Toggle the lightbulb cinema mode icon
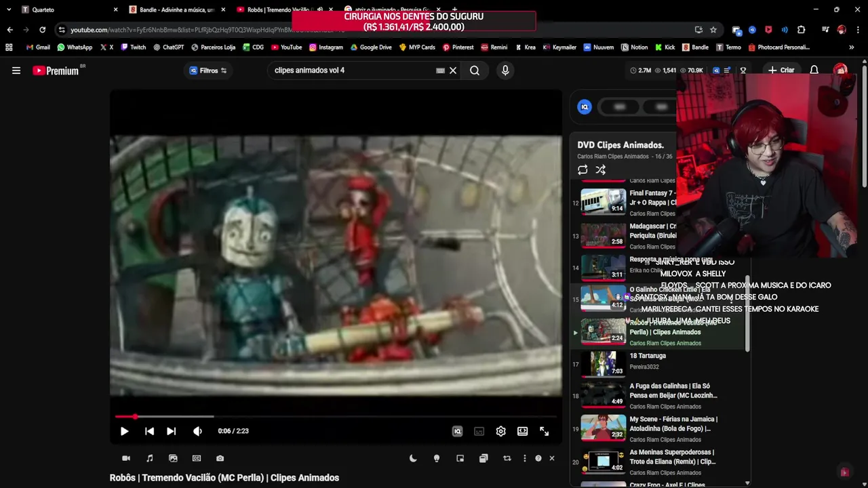 437,458
